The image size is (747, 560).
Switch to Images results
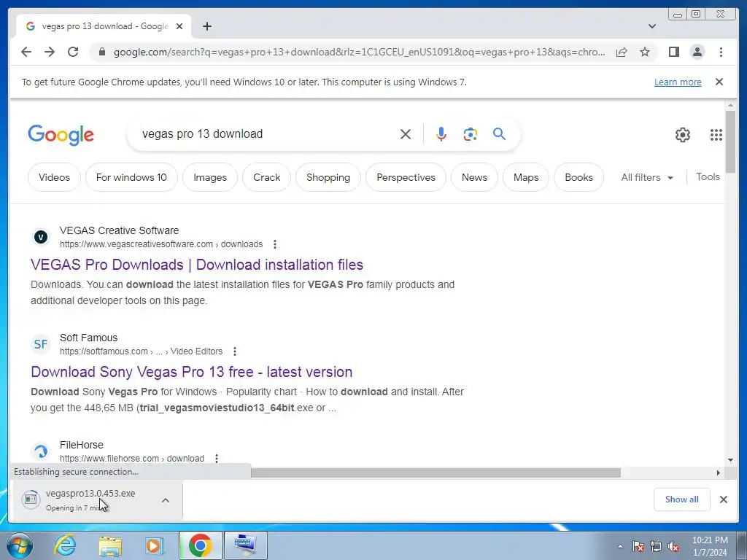[210, 177]
